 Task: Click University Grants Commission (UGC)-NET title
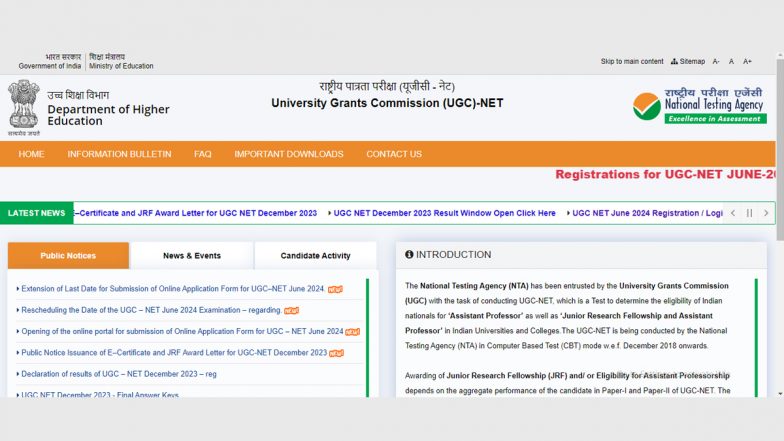click(387, 103)
